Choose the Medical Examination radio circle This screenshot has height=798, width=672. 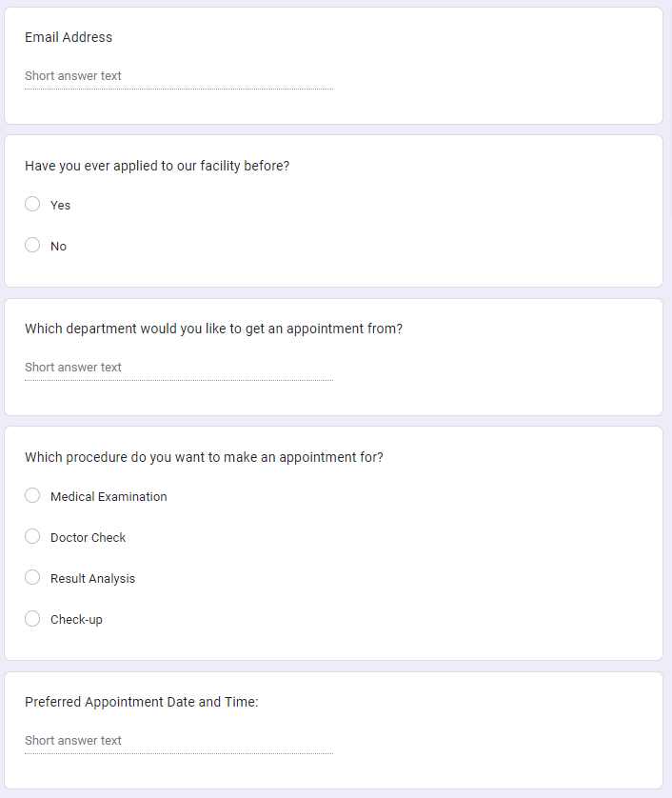[32, 496]
